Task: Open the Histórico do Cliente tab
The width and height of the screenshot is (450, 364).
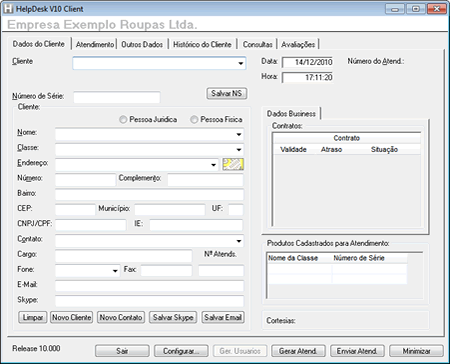Action: pos(202,44)
